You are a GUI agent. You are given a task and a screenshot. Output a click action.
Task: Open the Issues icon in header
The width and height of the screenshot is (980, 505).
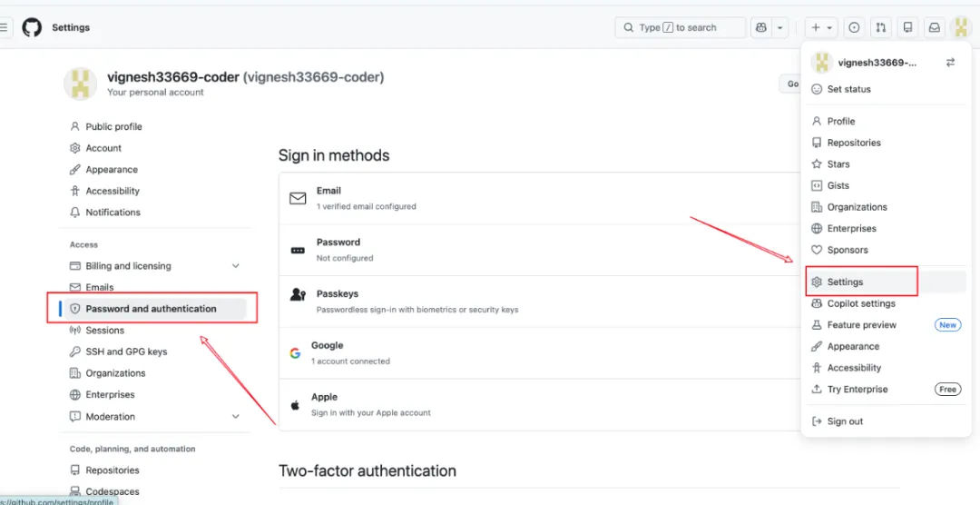tap(854, 28)
